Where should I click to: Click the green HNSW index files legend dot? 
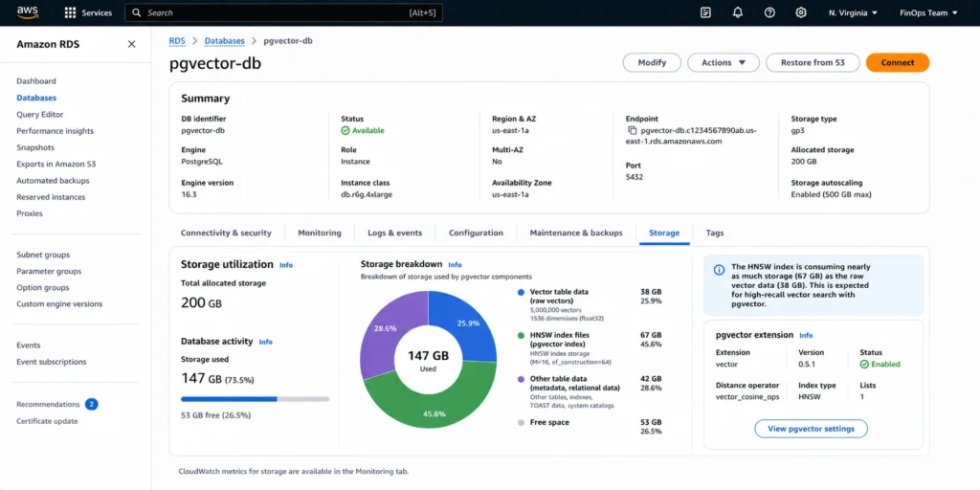[521, 335]
